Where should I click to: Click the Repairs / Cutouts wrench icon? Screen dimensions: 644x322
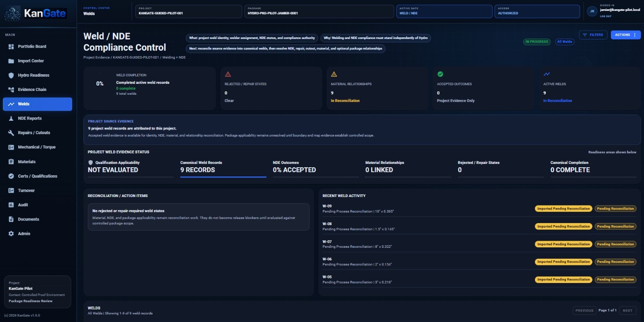[x=11, y=133]
